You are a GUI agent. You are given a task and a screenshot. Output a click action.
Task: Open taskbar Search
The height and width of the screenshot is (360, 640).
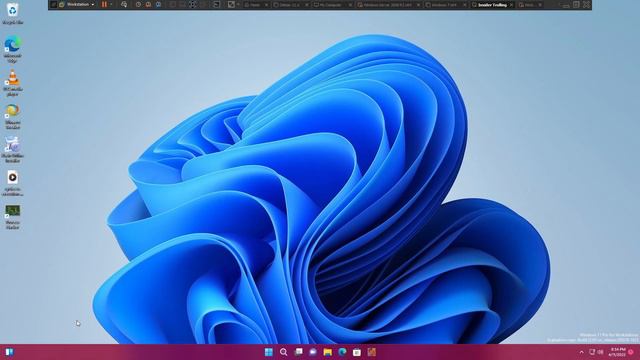click(x=283, y=352)
